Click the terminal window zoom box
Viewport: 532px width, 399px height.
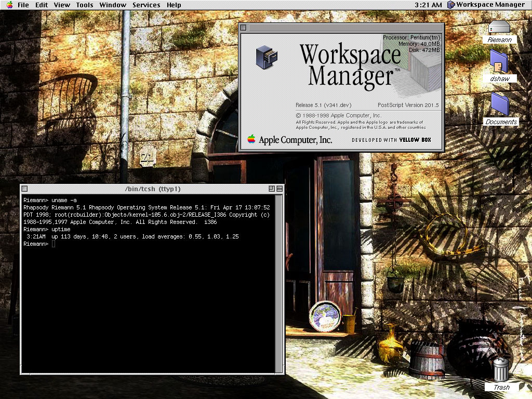pyautogui.click(x=271, y=189)
